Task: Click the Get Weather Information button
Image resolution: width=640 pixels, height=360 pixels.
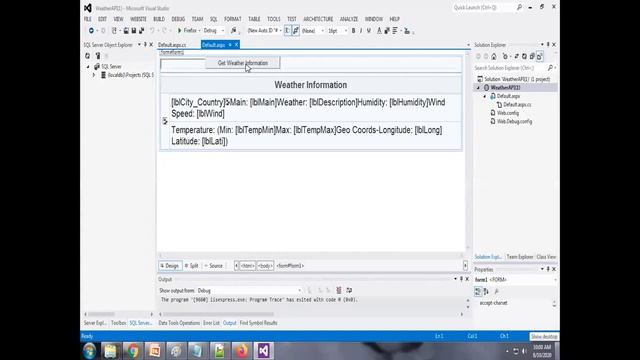Action: pos(243,63)
